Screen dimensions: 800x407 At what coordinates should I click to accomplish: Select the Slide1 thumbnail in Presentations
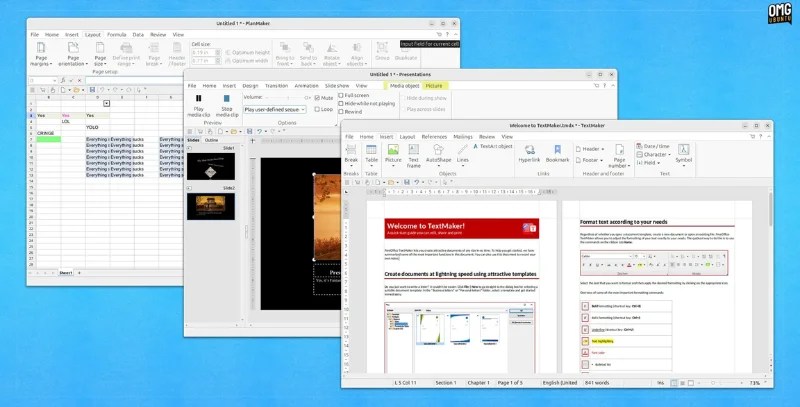pos(211,166)
